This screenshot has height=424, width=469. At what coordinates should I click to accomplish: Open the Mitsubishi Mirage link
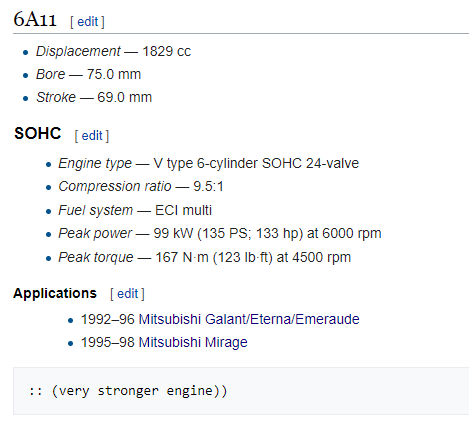[x=193, y=342]
